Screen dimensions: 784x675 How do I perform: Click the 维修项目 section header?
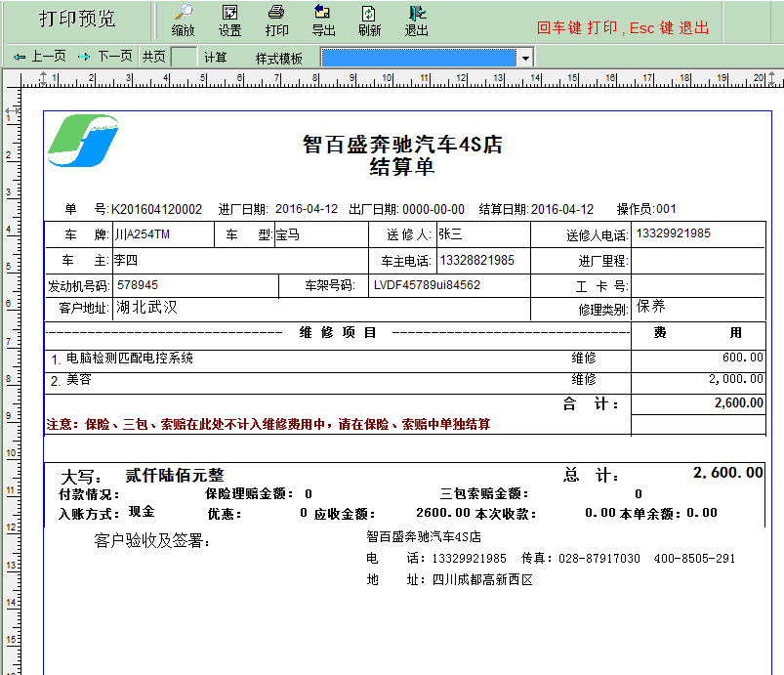click(338, 332)
